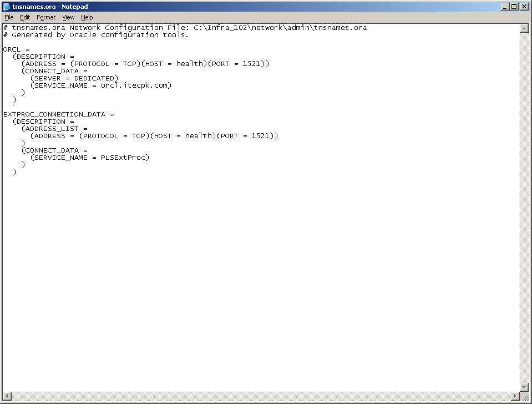Viewport: 532px width, 404px height.
Task: Open the Format menu
Action: [x=46, y=17]
